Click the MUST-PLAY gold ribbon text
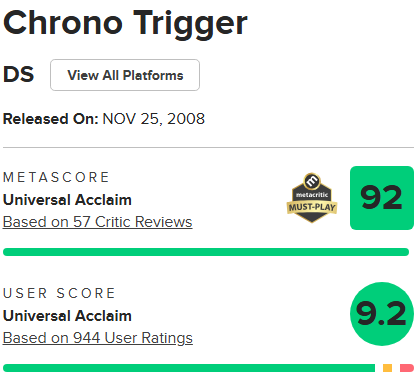This screenshot has width=420, height=376. (x=312, y=207)
